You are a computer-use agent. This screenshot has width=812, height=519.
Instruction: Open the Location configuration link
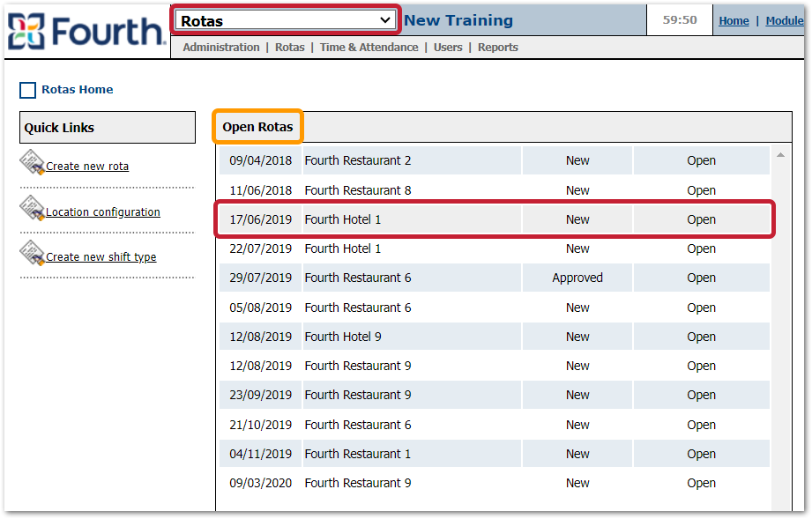103,211
